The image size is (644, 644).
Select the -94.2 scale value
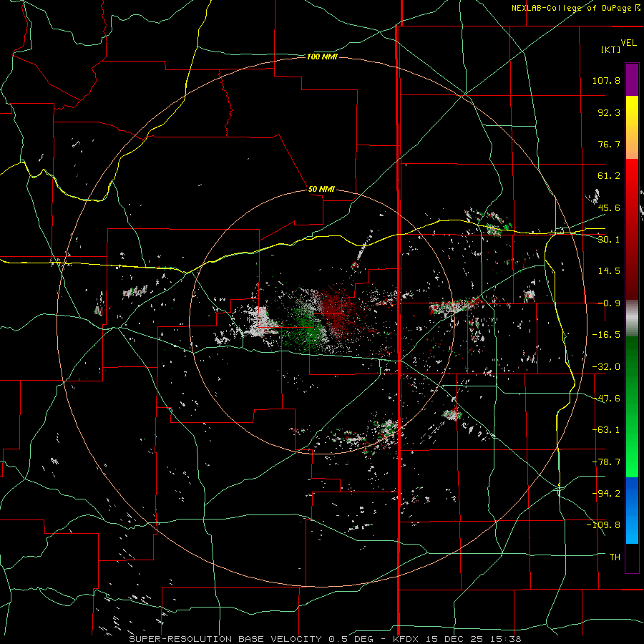[606, 494]
